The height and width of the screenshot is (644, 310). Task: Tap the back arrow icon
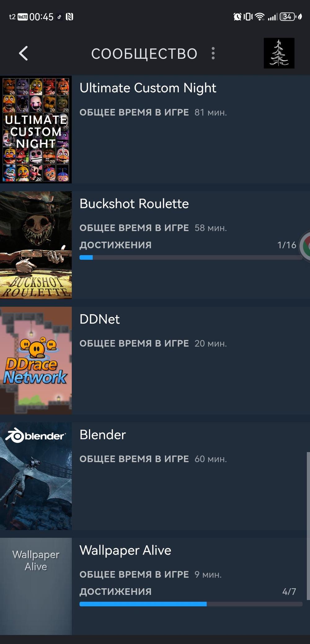click(x=24, y=53)
